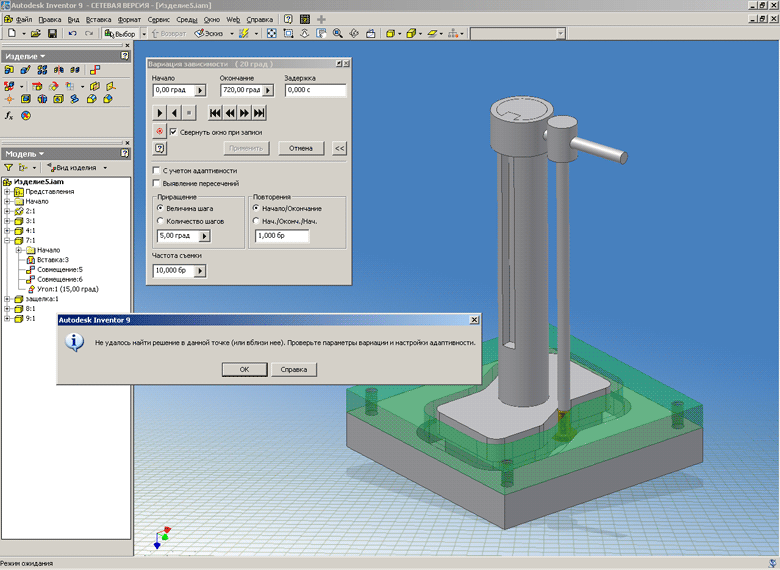Screen dimensions: 780x570
Task: Select the 'Угол:1 (15,00 град)' constraint
Action: (68, 289)
